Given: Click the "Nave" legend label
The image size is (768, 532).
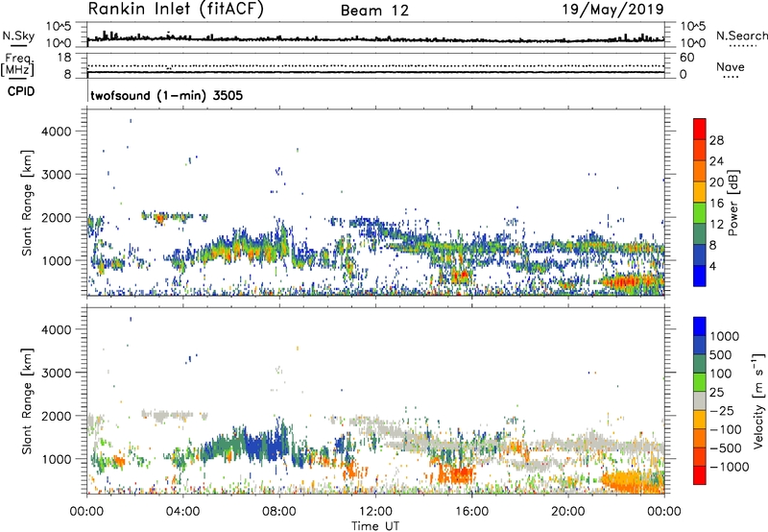Looking at the screenshot, I should [731, 67].
